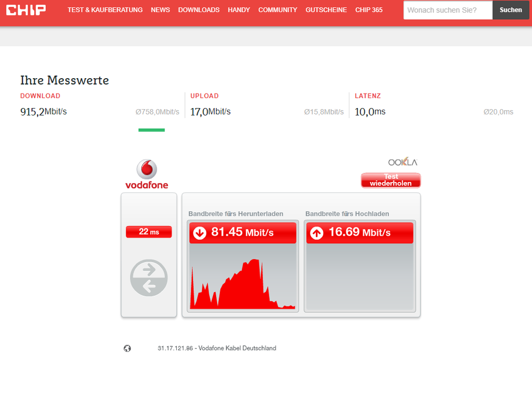Click the 'Bandbreite fürs Hochladen' label

pos(347,214)
